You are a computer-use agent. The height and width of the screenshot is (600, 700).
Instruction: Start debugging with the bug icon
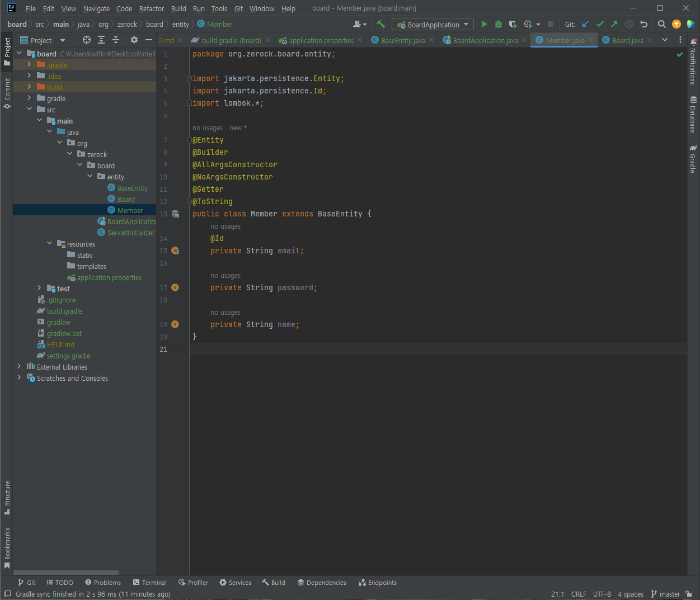pyautogui.click(x=499, y=24)
